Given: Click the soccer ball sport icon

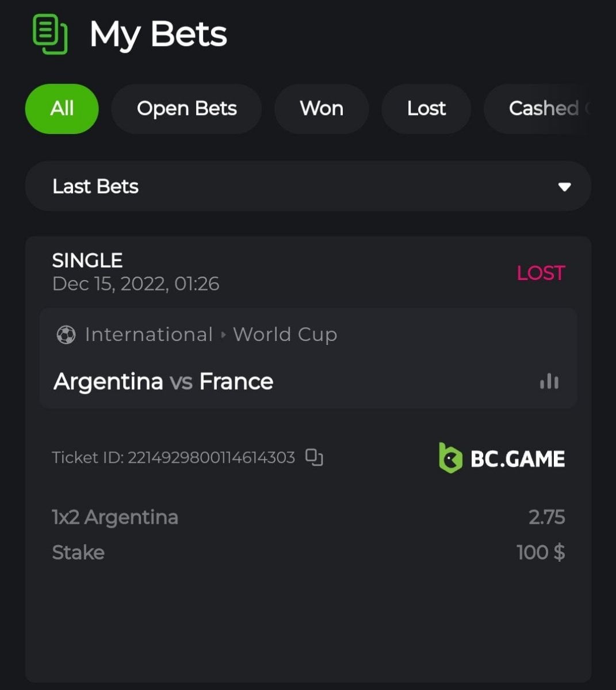Looking at the screenshot, I should point(66,335).
